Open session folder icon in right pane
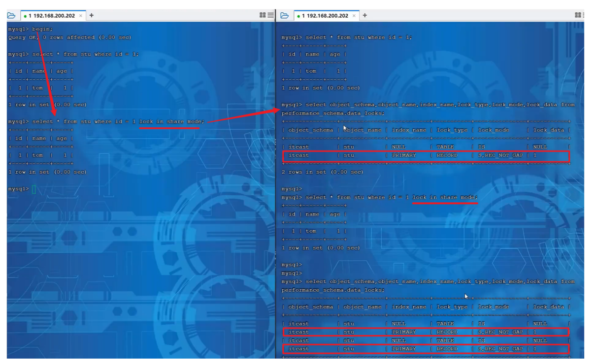The width and height of the screenshot is (596, 364). tap(284, 15)
